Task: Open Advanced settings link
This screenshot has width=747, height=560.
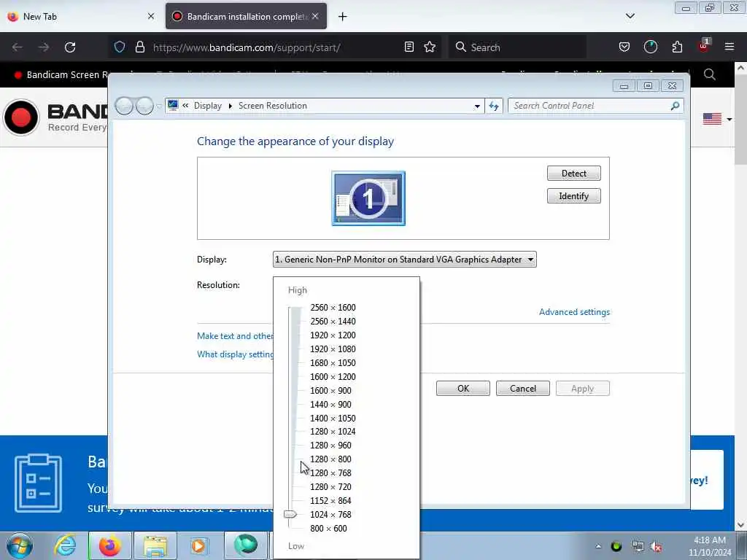Action: coord(574,312)
